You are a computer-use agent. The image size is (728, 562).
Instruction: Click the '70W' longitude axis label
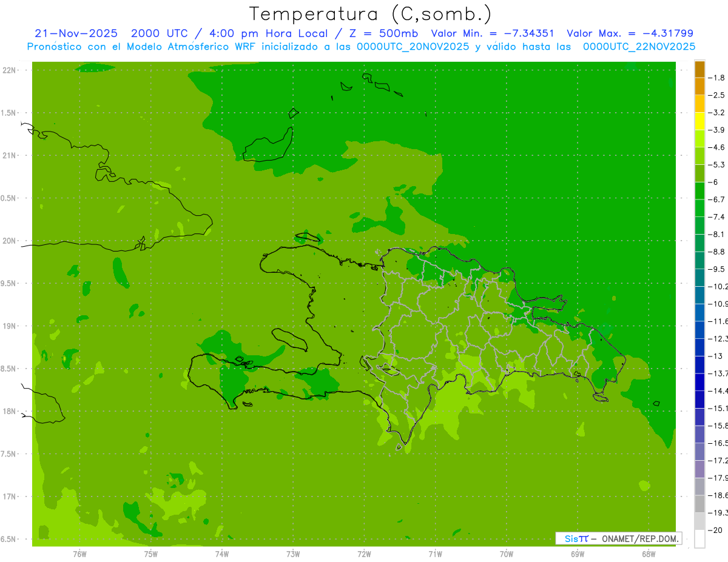(x=506, y=554)
